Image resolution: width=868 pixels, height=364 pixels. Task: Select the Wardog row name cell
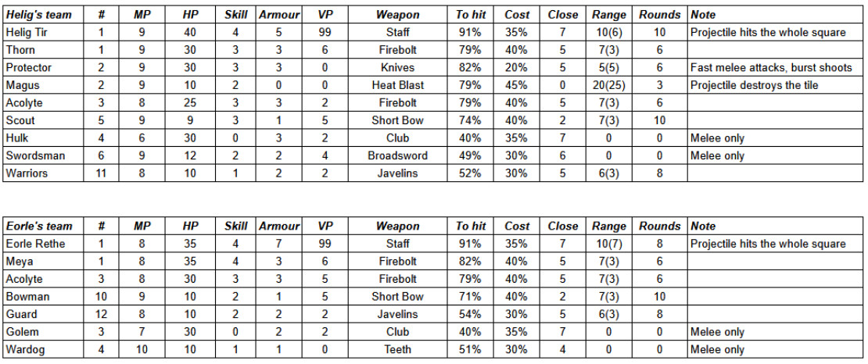[43, 349]
